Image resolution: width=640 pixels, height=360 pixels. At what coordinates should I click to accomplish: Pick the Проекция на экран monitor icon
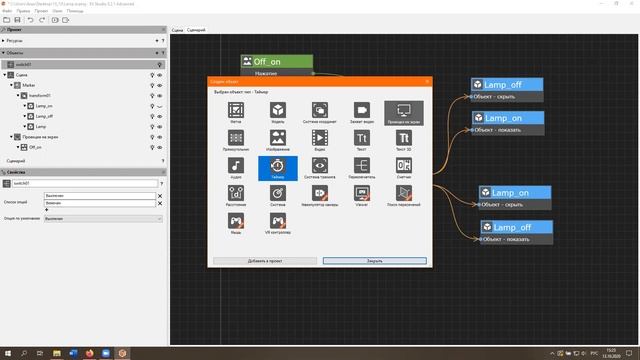point(404,113)
